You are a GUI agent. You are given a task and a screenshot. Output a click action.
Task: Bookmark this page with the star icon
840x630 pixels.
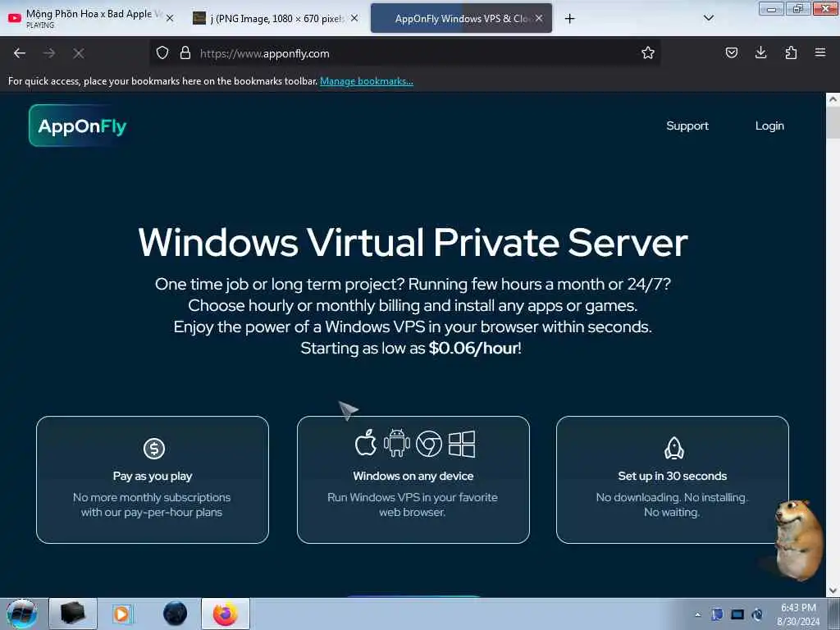click(648, 52)
